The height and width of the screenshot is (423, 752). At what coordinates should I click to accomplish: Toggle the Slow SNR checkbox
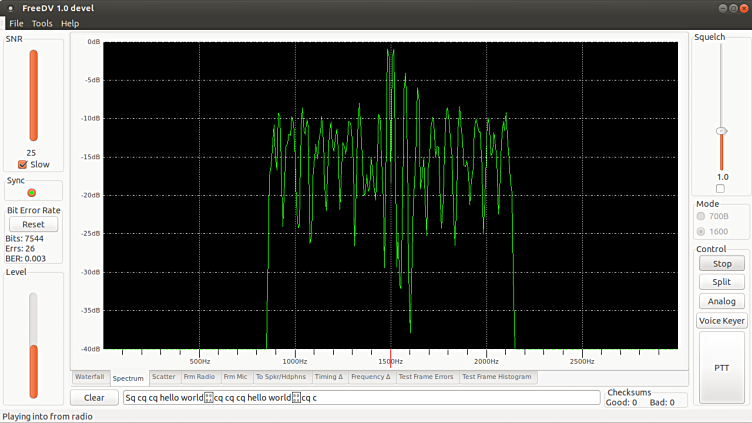[23, 165]
